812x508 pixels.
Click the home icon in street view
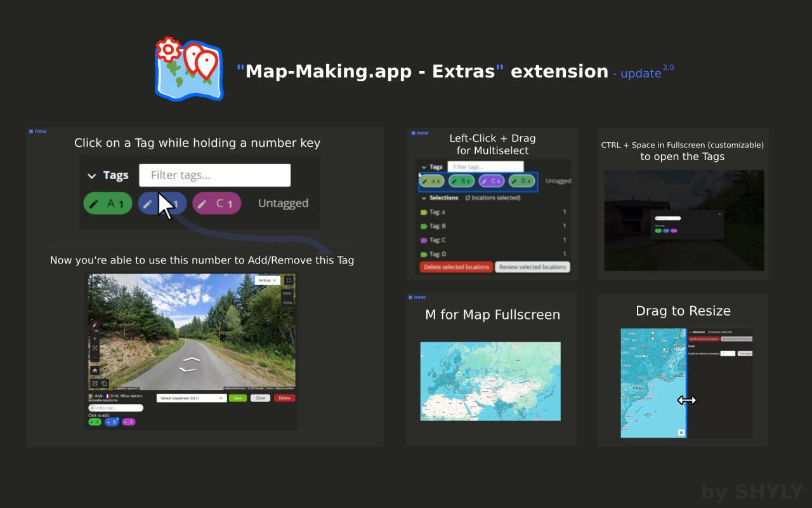pyautogui.click(x=95, y=370)
